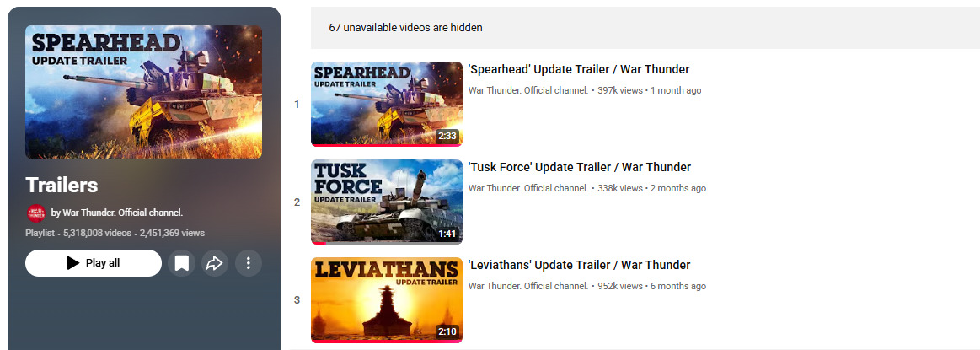Click the 'Spearhead' Update Trailer title
This screenshot has width=980, height=350.
[x=579, y=69]
